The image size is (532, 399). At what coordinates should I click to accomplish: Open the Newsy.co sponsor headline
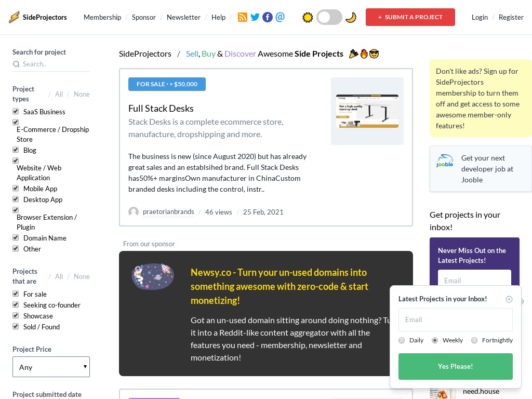279,286
